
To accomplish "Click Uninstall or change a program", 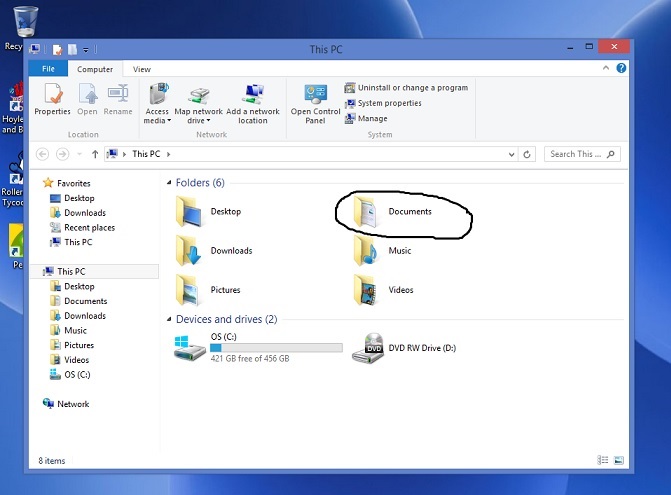I will point(405,88).
